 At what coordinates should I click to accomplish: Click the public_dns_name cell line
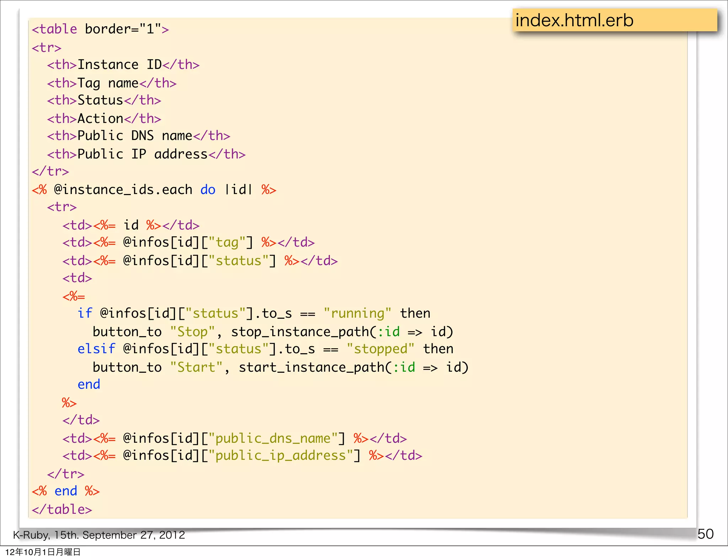(x=235, y=438)
